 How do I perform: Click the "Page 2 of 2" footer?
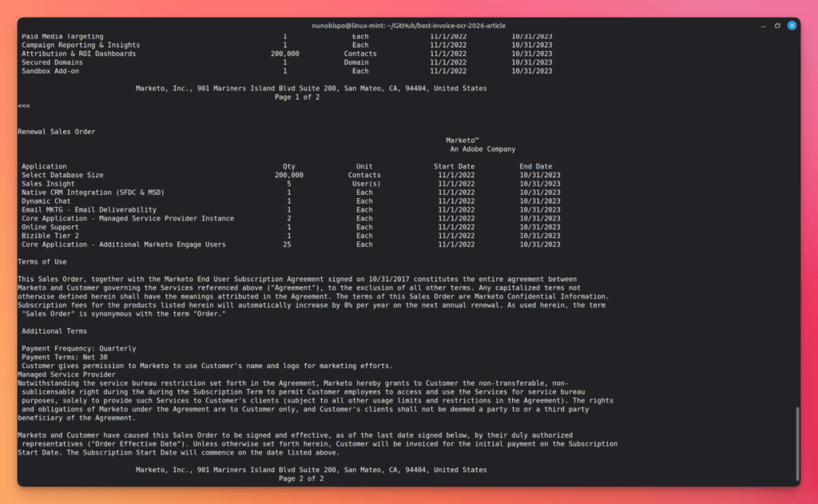301,478
